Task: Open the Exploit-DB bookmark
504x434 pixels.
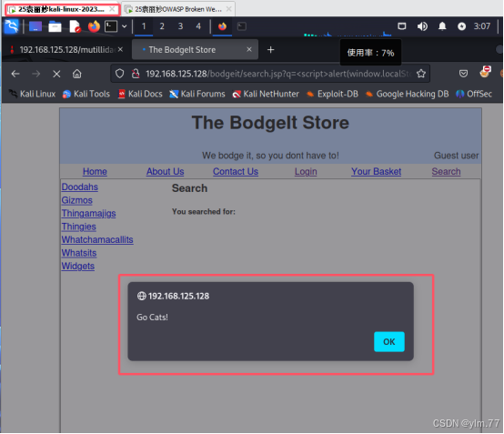Action: [332, 94]
